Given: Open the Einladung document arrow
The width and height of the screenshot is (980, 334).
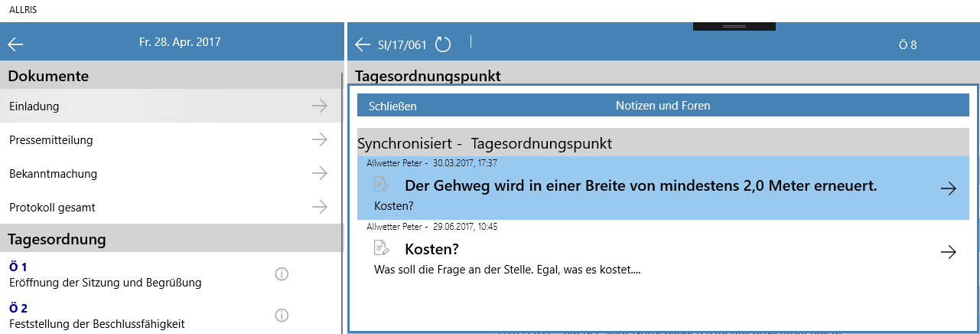Looking at the screenshot, I should tap(320, 106).
